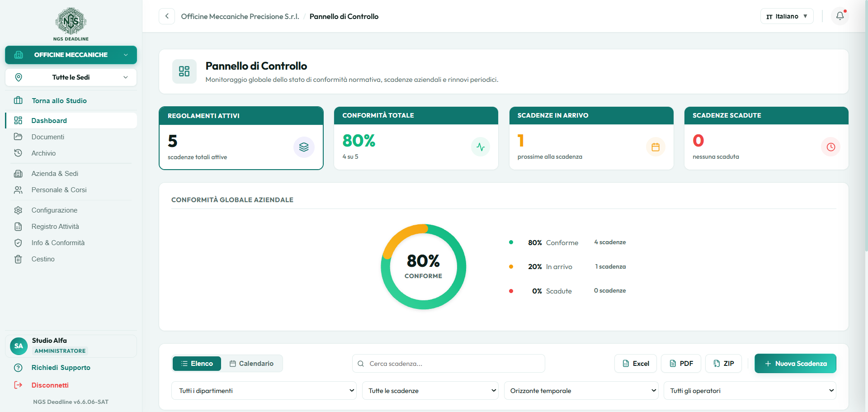Click the Configurazione gear icon
The width and height of the screenshot is (868, 412).
point(18,210)
